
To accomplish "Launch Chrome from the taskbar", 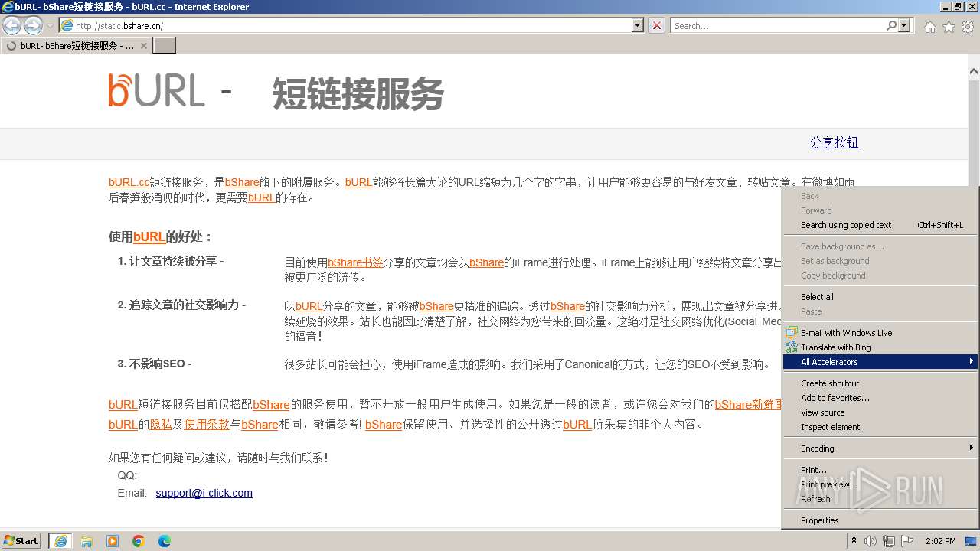I will tap(139, 541).
